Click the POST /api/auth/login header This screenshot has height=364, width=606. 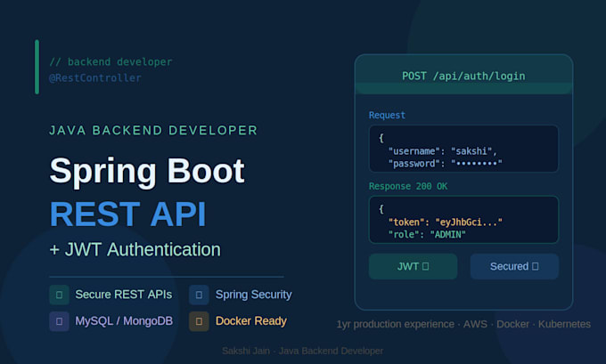click(463, 75)
